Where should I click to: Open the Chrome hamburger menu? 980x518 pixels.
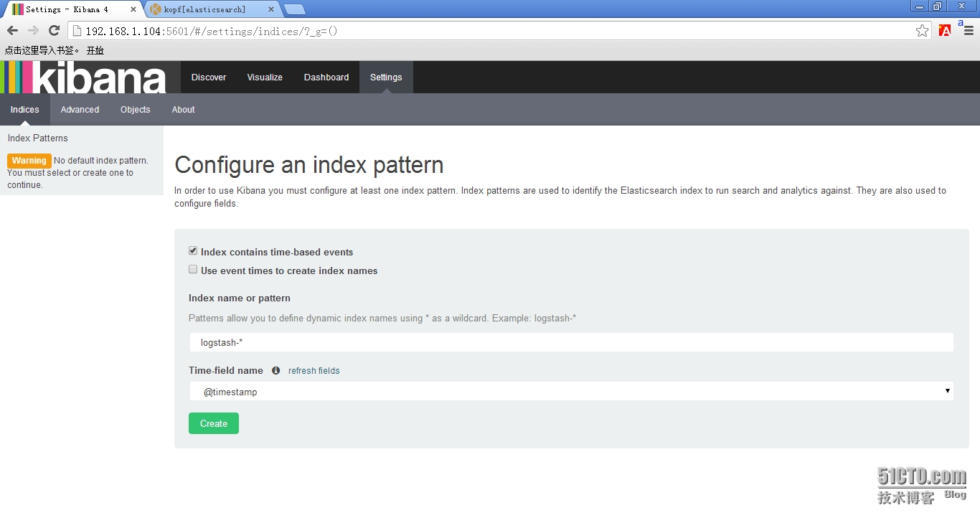coord(969,31)
